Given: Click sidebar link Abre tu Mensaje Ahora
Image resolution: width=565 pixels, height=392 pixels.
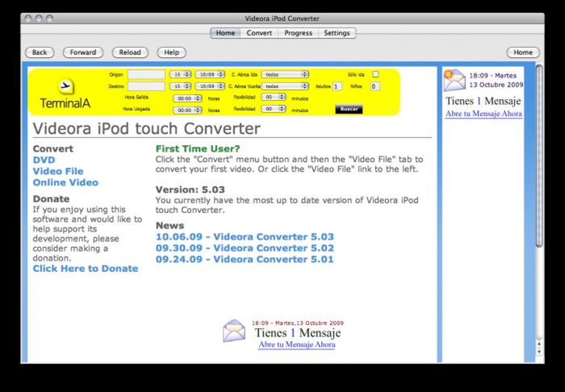Looking at the screenshot, I should click(x=484, y=114).
